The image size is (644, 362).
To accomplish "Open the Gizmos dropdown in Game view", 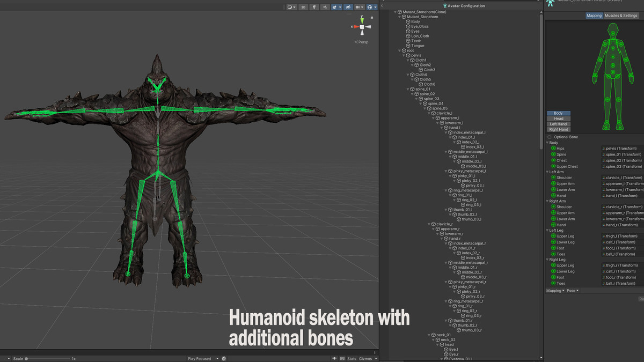I will [368, 358].
